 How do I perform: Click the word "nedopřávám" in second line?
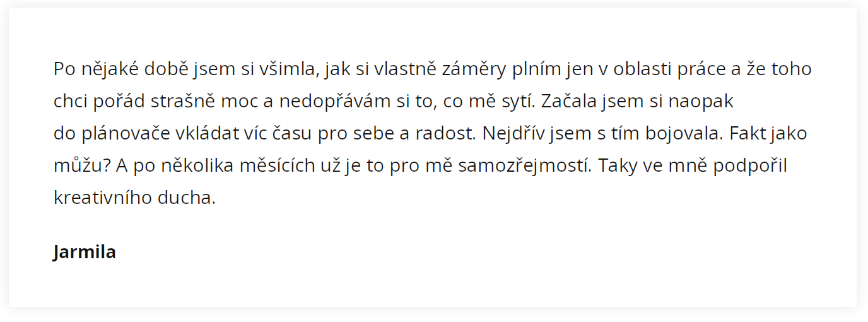tap(335, 102)
